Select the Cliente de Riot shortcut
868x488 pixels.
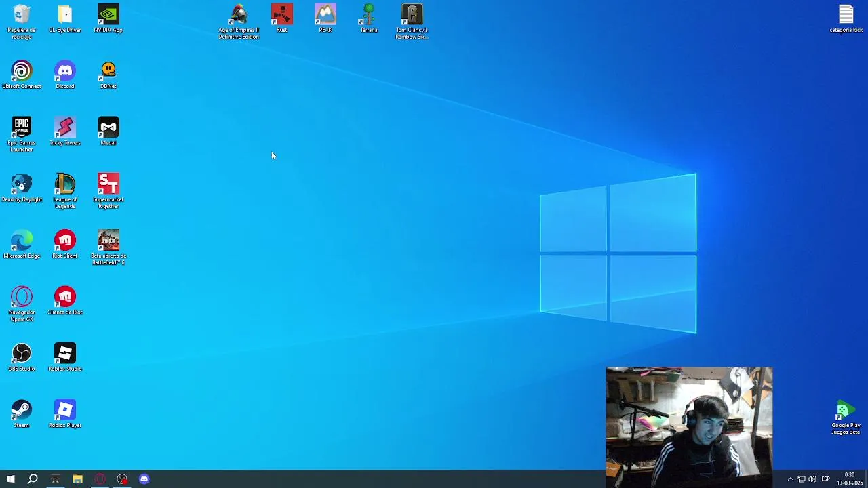(x=65, y=301)
